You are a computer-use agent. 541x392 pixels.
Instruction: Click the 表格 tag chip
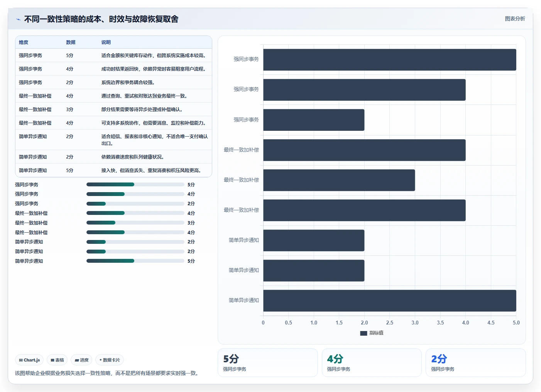tap(57, 360)
